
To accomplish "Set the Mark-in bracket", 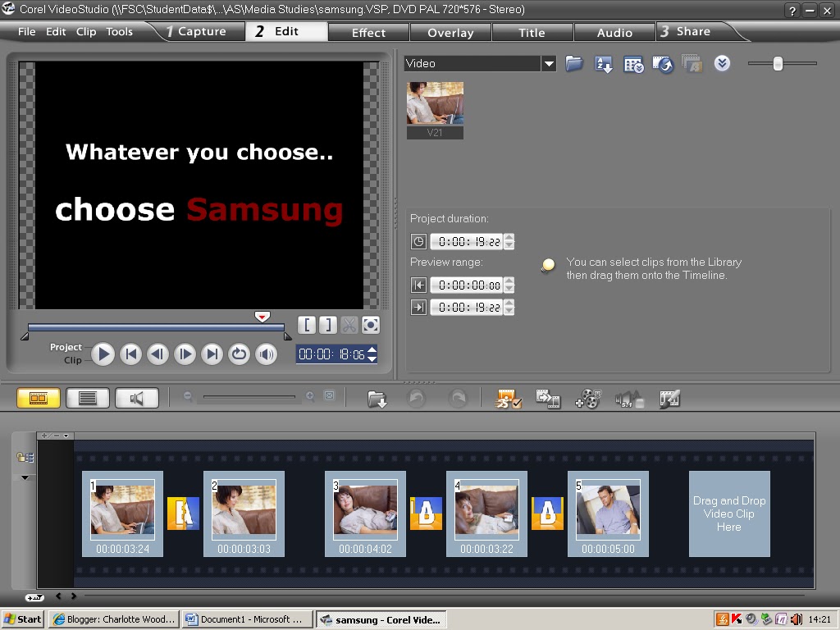I will click(307, 325).
